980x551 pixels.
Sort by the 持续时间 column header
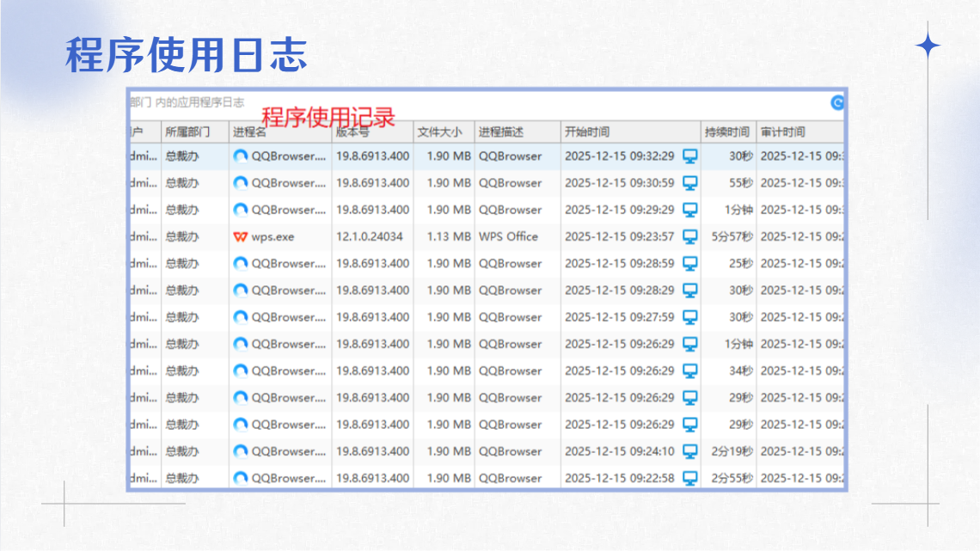click(x=729, y=132)
